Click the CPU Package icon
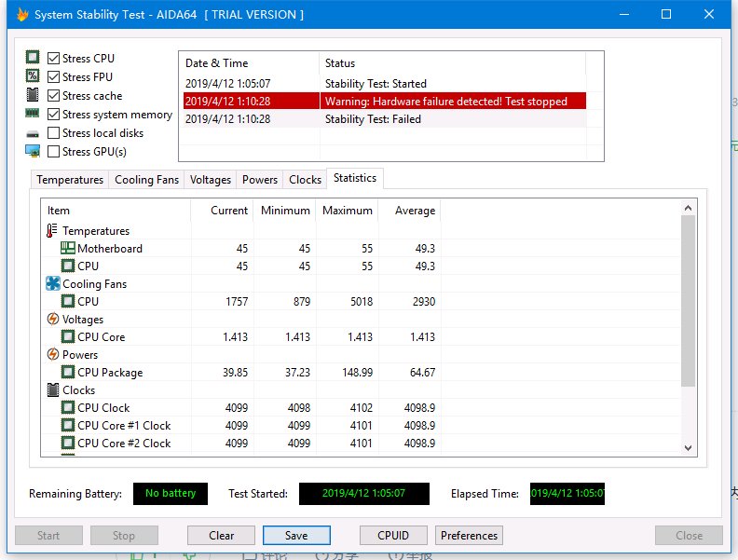 tap(68, 372)
